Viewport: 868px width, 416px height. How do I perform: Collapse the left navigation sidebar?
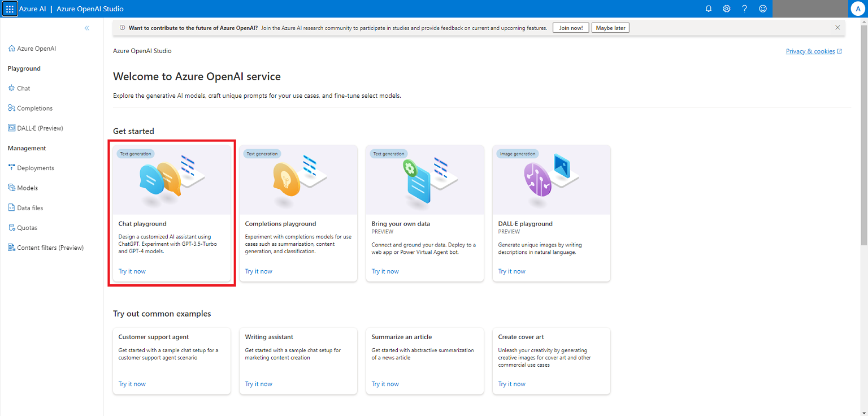[87, 28]
